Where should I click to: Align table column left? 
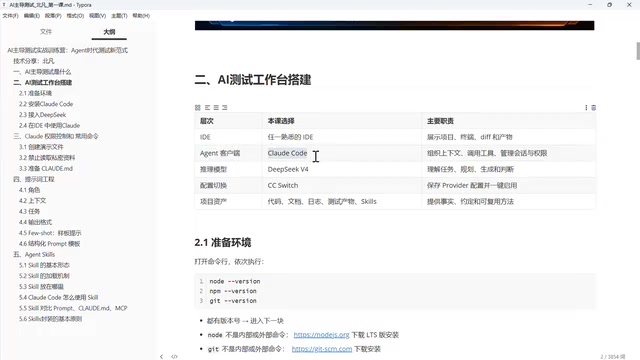tap(207, 108)
